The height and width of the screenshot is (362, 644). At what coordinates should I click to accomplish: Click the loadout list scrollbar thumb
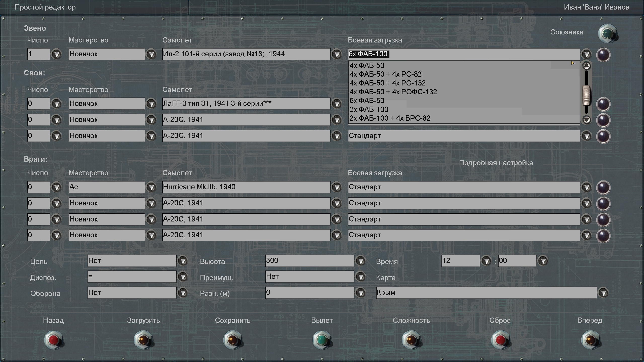click(586, 96)
